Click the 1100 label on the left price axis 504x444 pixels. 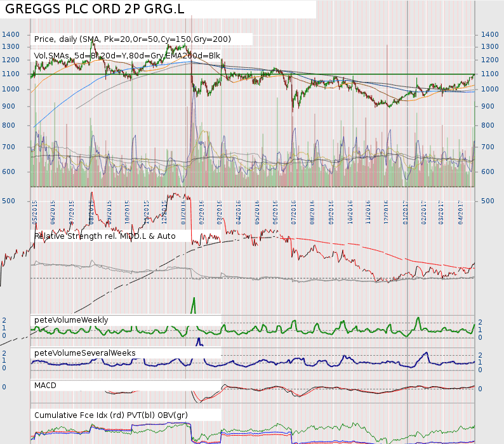pyautogui.click(x=11, y=74)
